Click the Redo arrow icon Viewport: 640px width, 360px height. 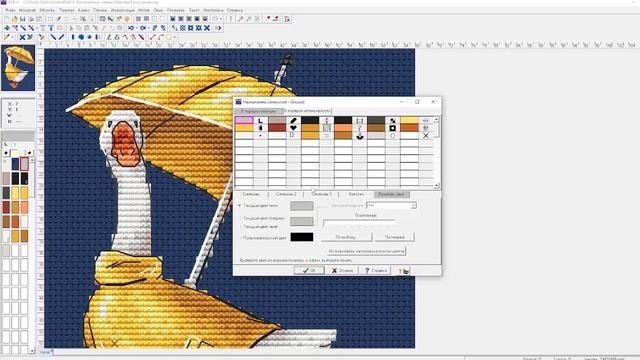143,28
